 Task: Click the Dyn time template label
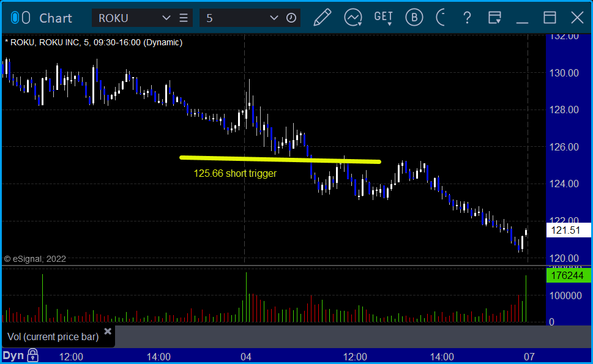(x=13, y=355)
